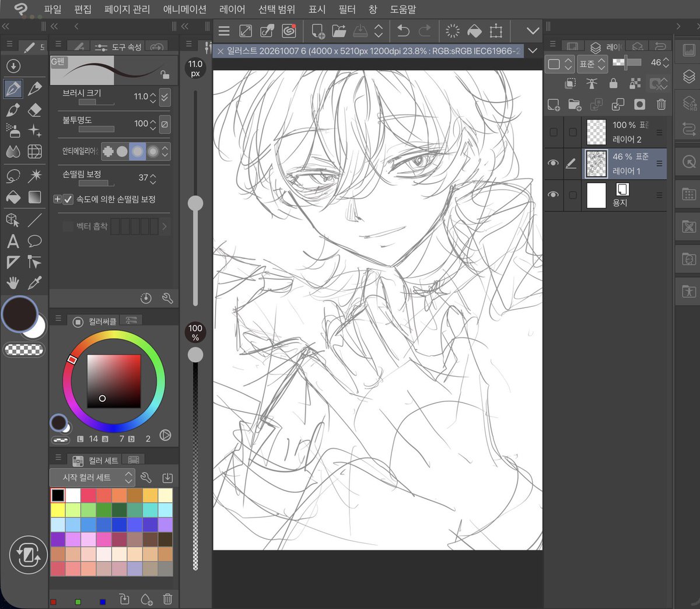Select the Balloon speech bubble tool
Screen dimensions: 700x609
click(x=34, y=241)
